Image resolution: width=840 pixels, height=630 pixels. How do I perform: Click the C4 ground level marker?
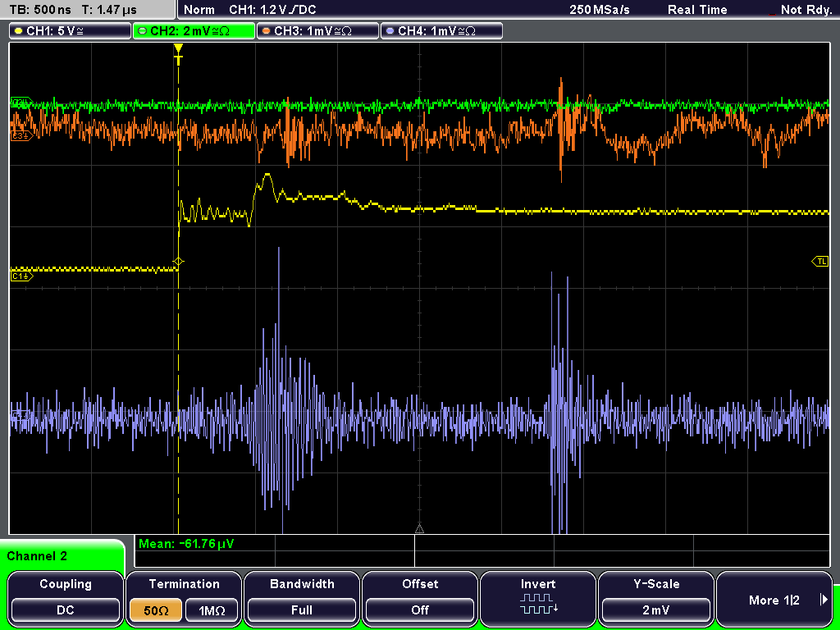[21, 414]
